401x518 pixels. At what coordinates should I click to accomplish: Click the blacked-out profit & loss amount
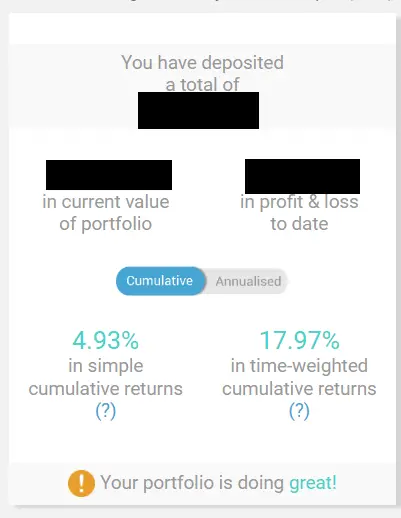click(302, 176)
